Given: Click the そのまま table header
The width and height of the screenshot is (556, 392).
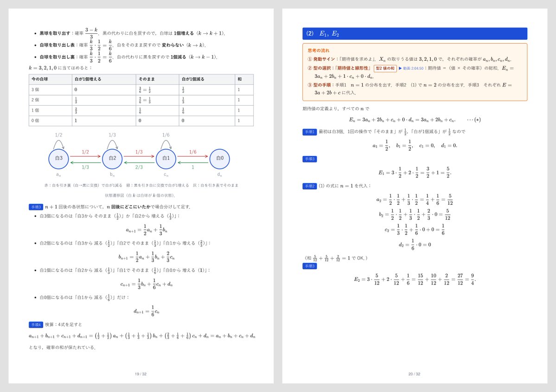Looking at the screenshot, I should (x=147, y=79).
